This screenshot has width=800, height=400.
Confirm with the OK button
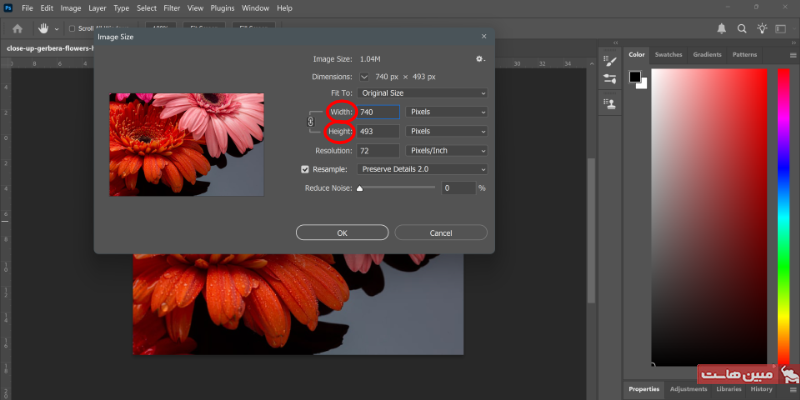click(x=341, y=232)
